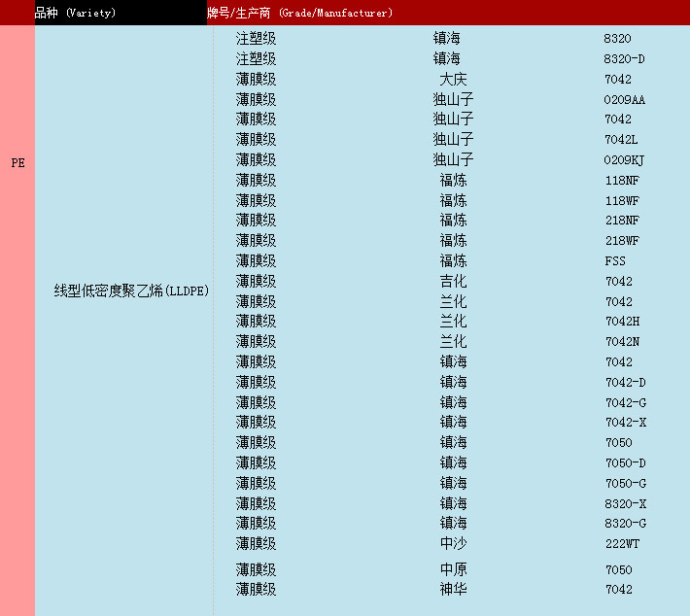Click 注塑级 in the 8320-D row

click(x=257, y=59)
